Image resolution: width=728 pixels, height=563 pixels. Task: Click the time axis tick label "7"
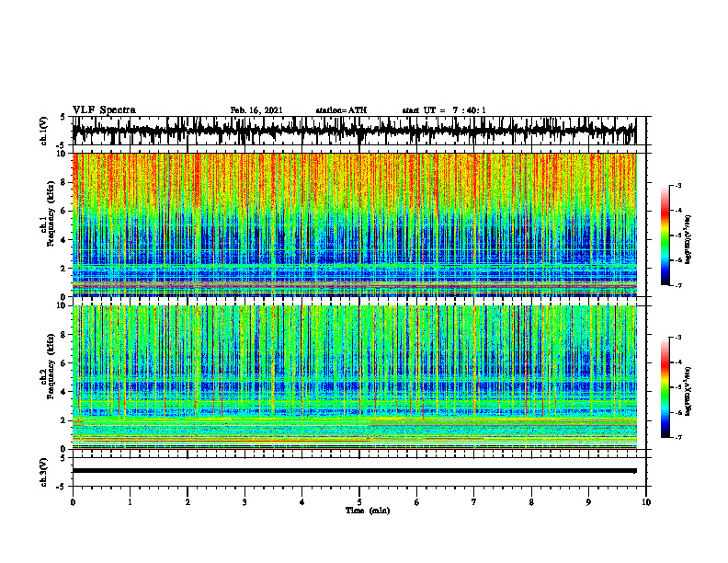(x=474, y=502)
